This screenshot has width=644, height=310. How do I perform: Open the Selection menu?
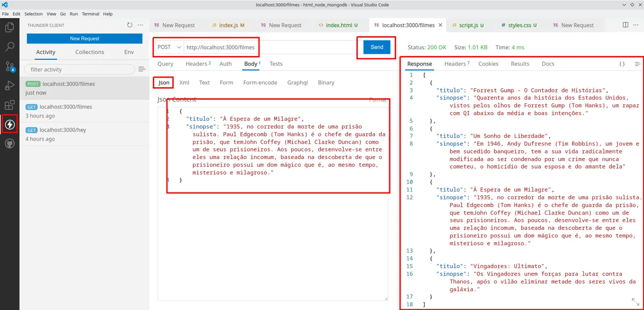click(34, 14)
